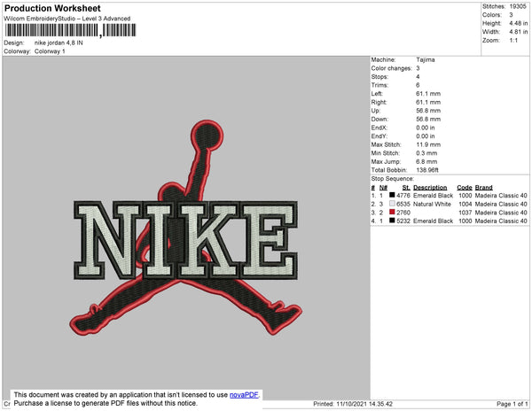Click the 'N#' column header
This screenshot has width=532, height=411.
tap(383, 188)
